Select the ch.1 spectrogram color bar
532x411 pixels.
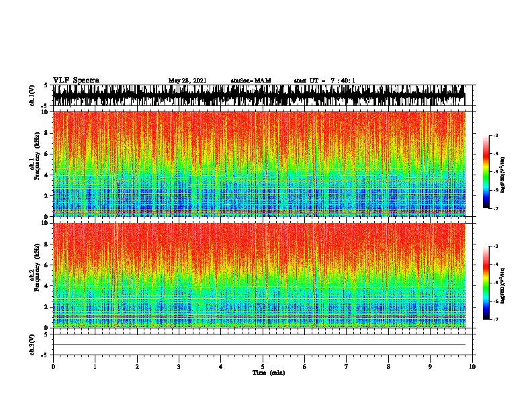486,172
